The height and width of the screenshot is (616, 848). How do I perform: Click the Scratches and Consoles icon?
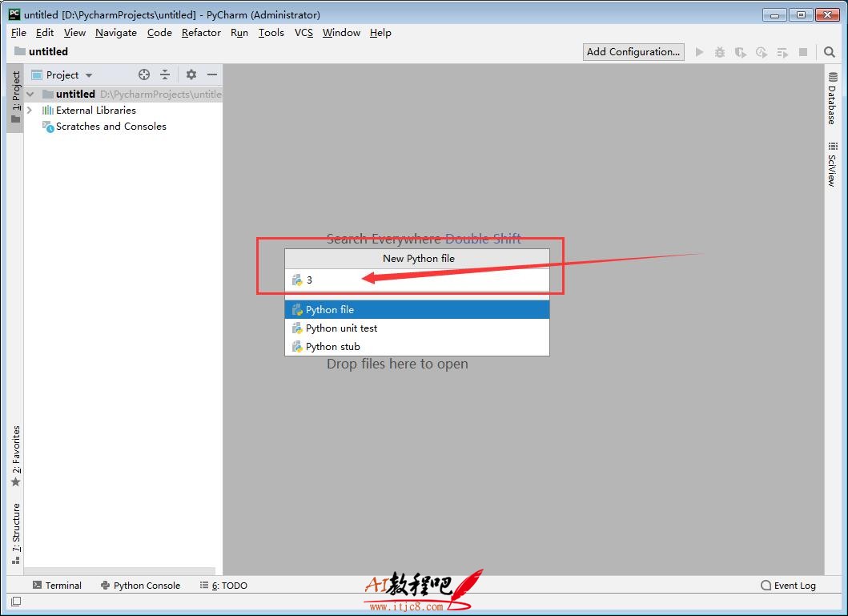click(x=47, y=127)
